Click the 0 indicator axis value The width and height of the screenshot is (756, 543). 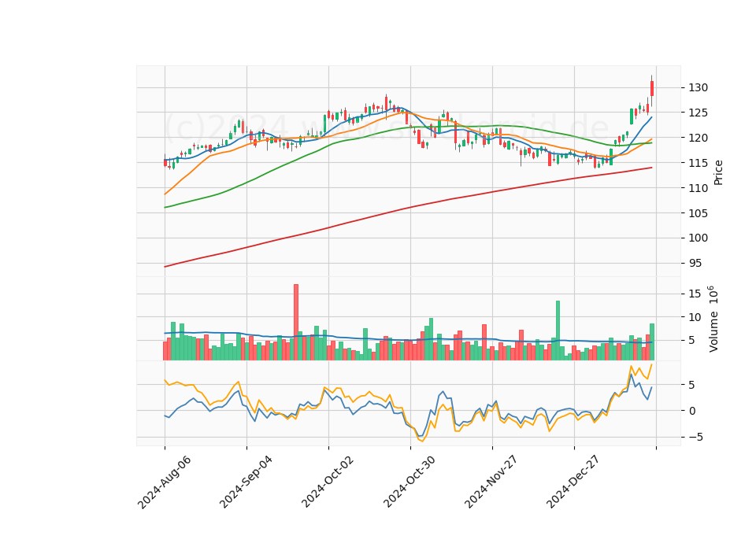point(692,411)
